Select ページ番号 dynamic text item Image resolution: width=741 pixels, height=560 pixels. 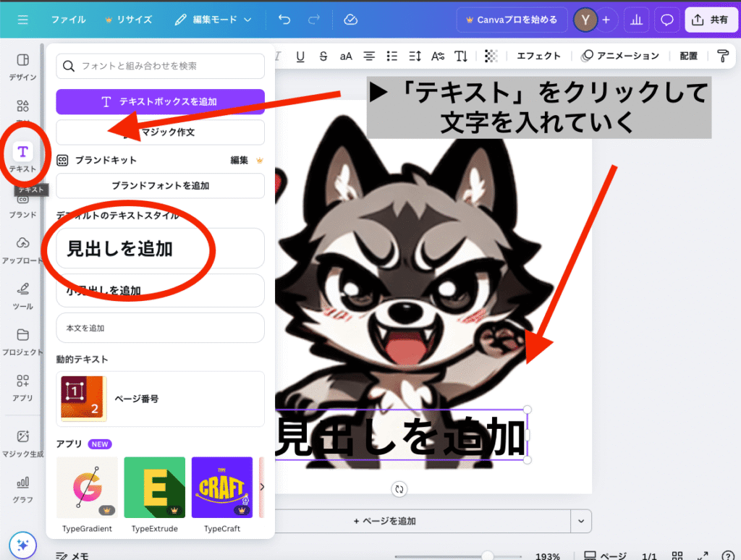[x=160, y=399]
